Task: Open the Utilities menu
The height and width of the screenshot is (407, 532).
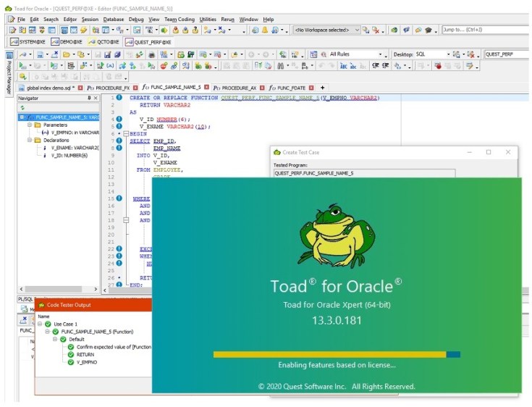Action: (208, 20)
